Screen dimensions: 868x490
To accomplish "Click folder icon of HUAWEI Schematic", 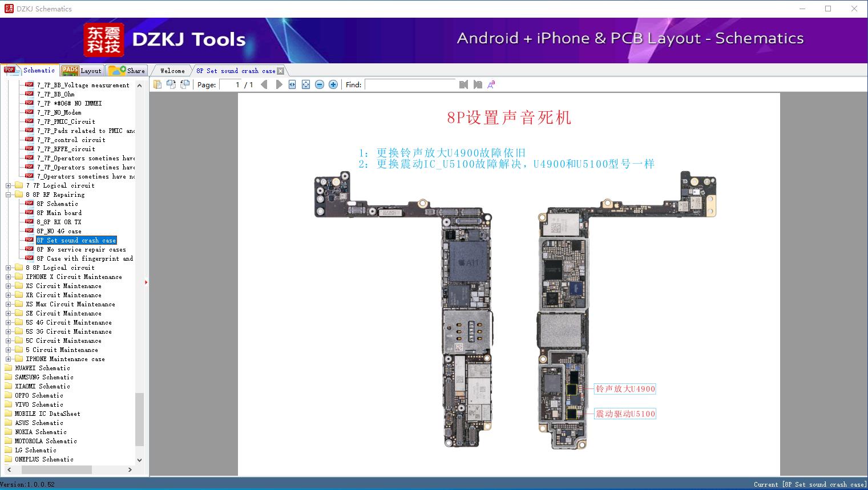I will 8,368.
